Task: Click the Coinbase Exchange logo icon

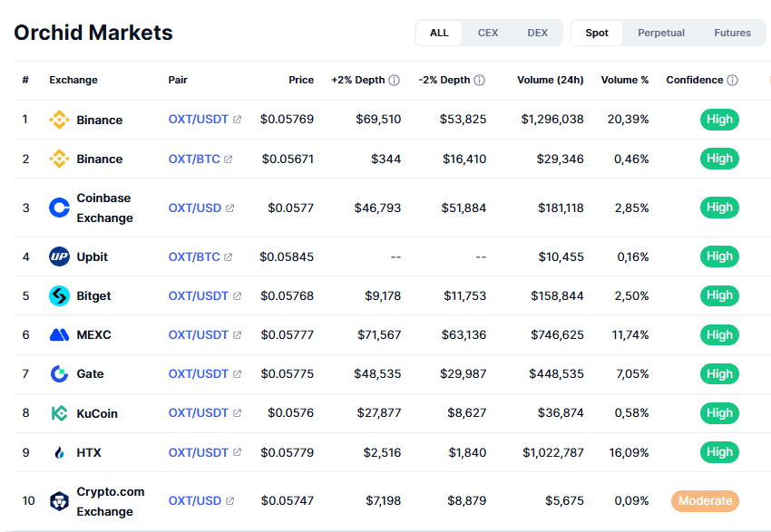Action: 59,208
